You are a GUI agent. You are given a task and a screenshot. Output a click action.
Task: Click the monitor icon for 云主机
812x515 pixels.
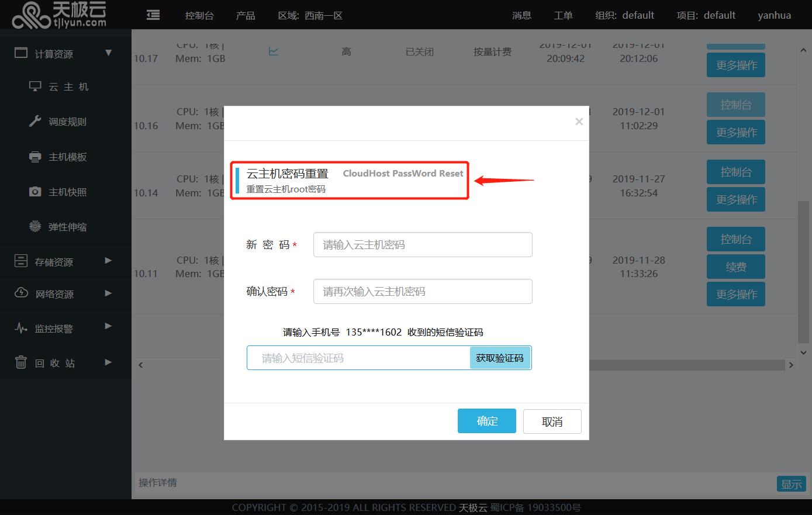(35, 87)
